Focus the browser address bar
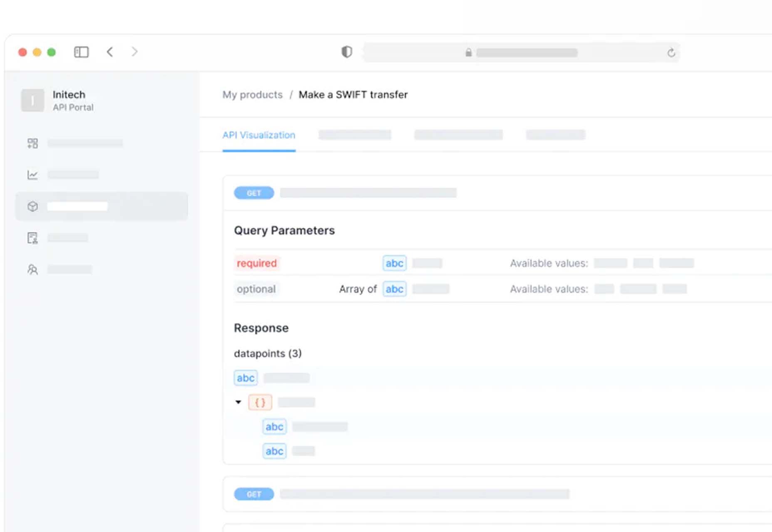772x532 pixels. (521, 52)
